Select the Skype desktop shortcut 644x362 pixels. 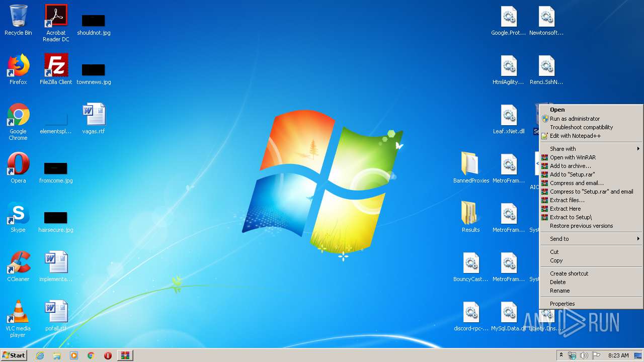pyautogui.click(x=18, y=217)
